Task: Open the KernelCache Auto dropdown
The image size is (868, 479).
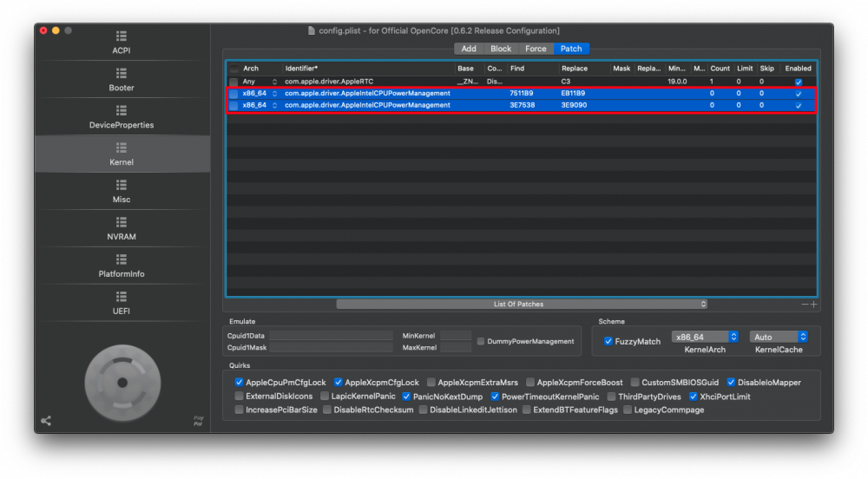Action: (x=779, y=337)
